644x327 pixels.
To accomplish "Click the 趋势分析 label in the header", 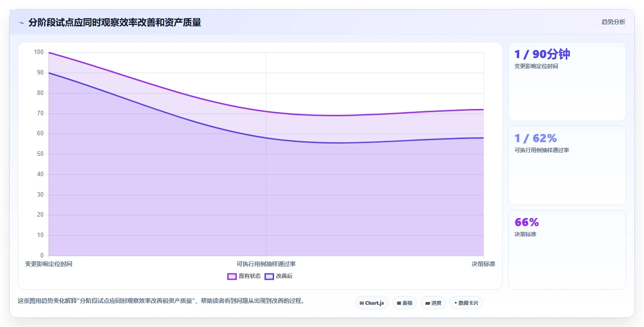I will click(x=613, y=22).
